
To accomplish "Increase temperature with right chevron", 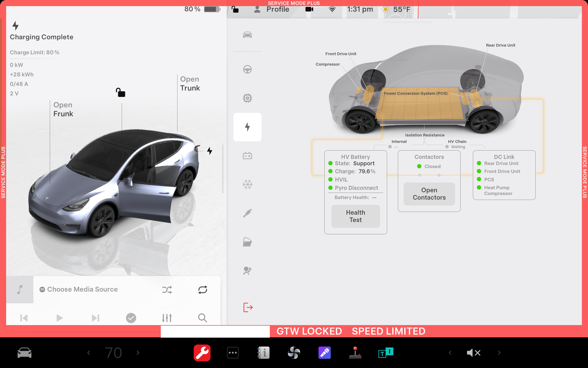I will [x=138, y=353].
